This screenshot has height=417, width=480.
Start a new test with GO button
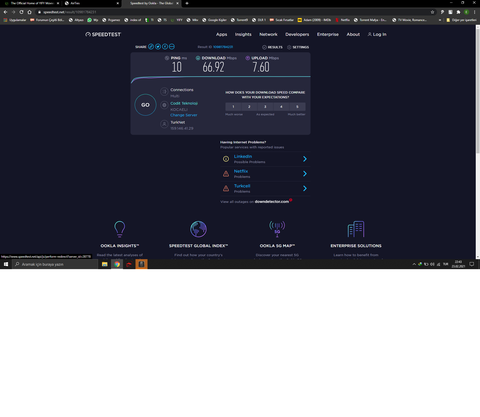click(x=145, y=105)
